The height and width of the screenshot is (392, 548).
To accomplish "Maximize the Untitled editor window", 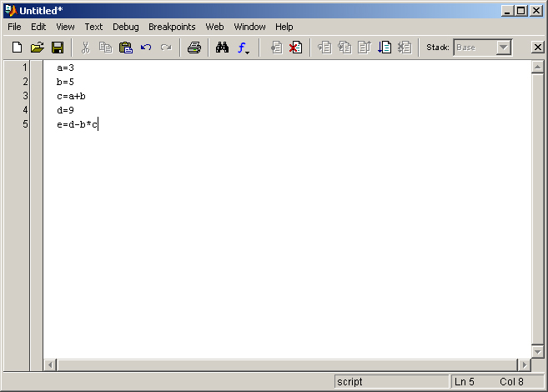I will coord(520,11).
